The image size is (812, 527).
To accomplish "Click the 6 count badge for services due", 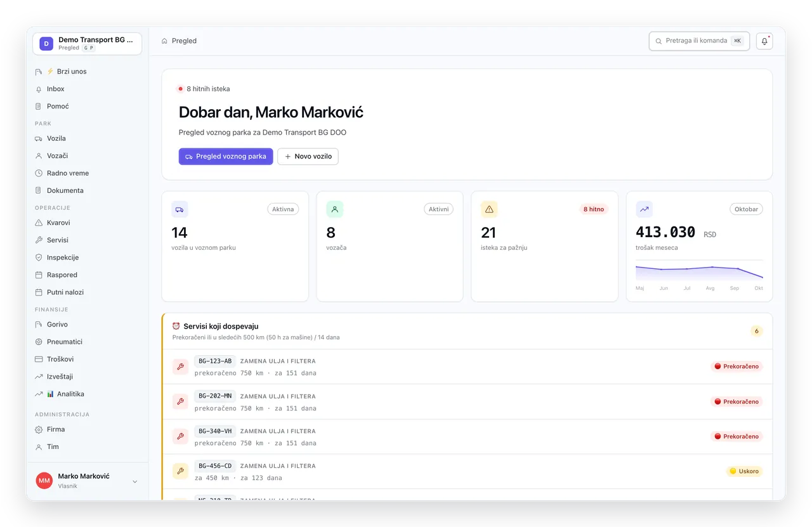I will (756, 331).
